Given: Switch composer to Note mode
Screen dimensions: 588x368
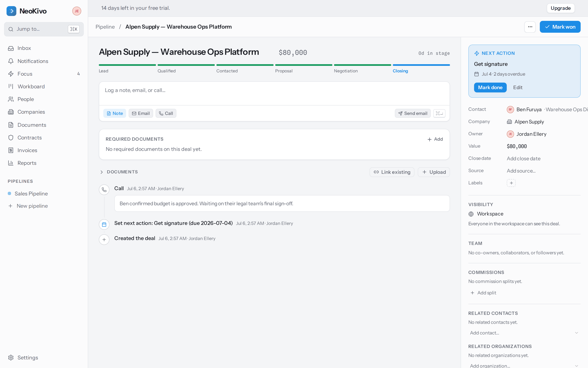Looking at the screenshot, I should tap(115, 113).
